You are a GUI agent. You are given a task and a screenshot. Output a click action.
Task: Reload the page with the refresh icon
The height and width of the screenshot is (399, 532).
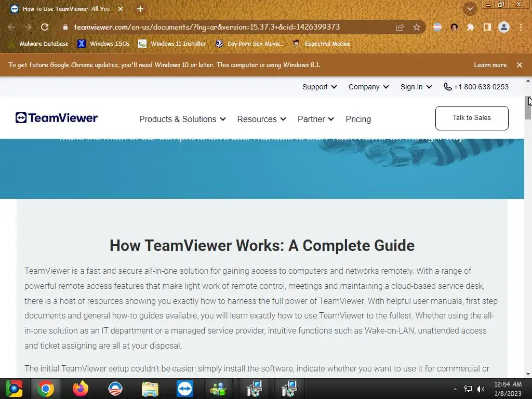[x=45, y=27]
